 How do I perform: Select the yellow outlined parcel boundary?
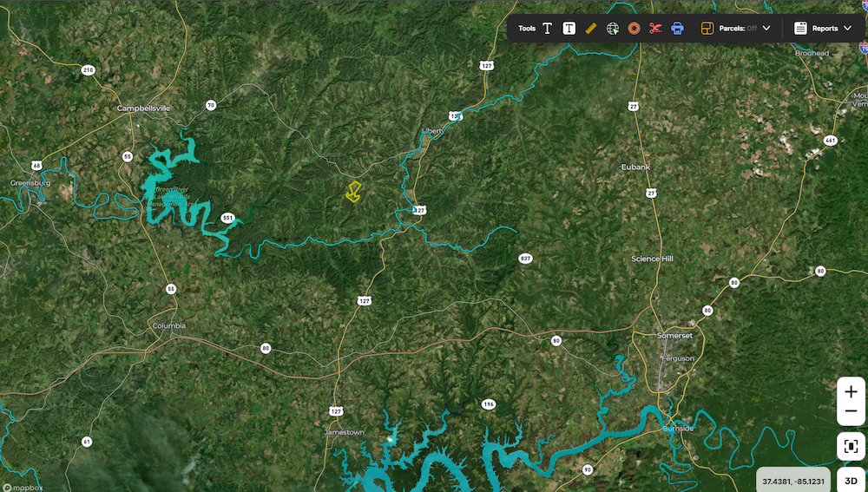point(353,192)
